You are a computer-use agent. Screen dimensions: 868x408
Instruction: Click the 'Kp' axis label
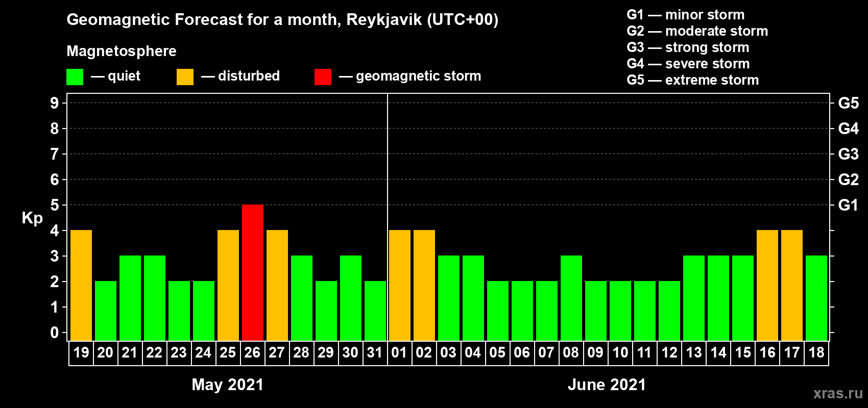32,218
